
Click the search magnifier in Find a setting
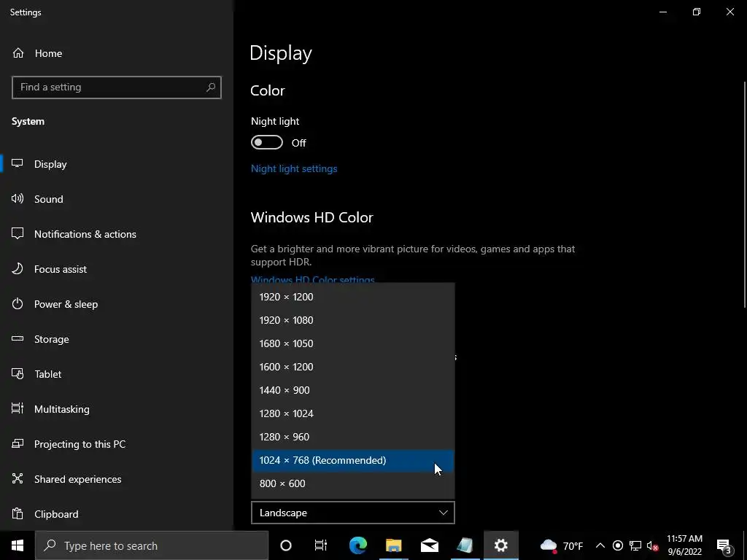(211, 87)
